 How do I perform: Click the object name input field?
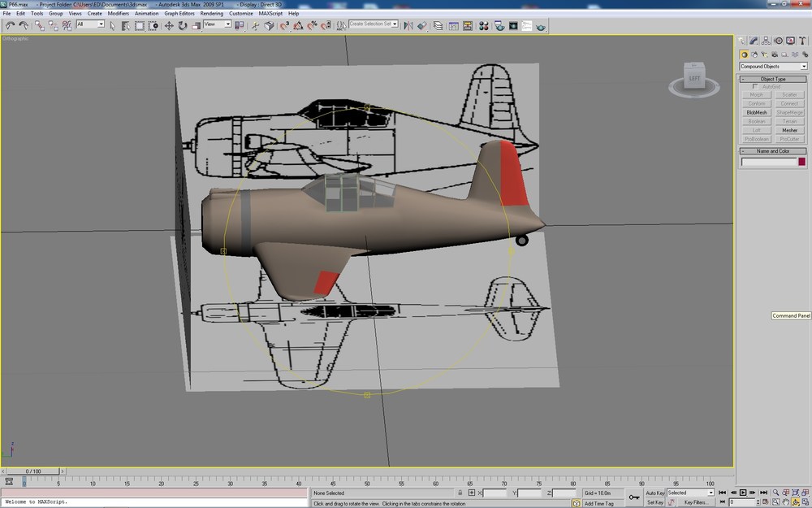pyautogui.click(x=768, y=162)
